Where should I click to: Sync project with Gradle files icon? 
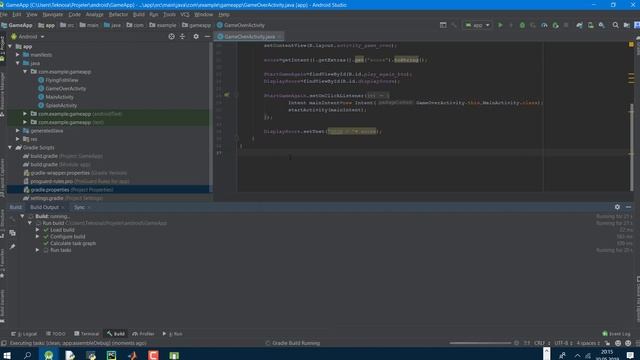coord(579,25)
